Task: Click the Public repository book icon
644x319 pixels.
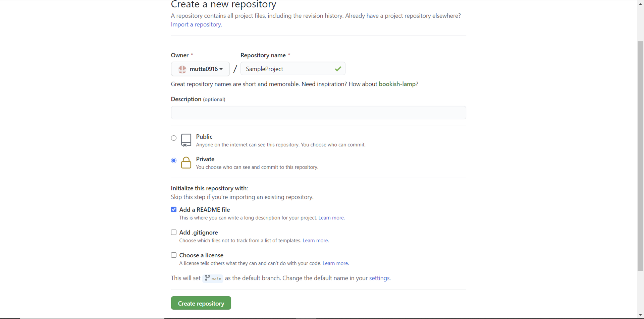Action: pyautogui.click(x=186, y=140)
